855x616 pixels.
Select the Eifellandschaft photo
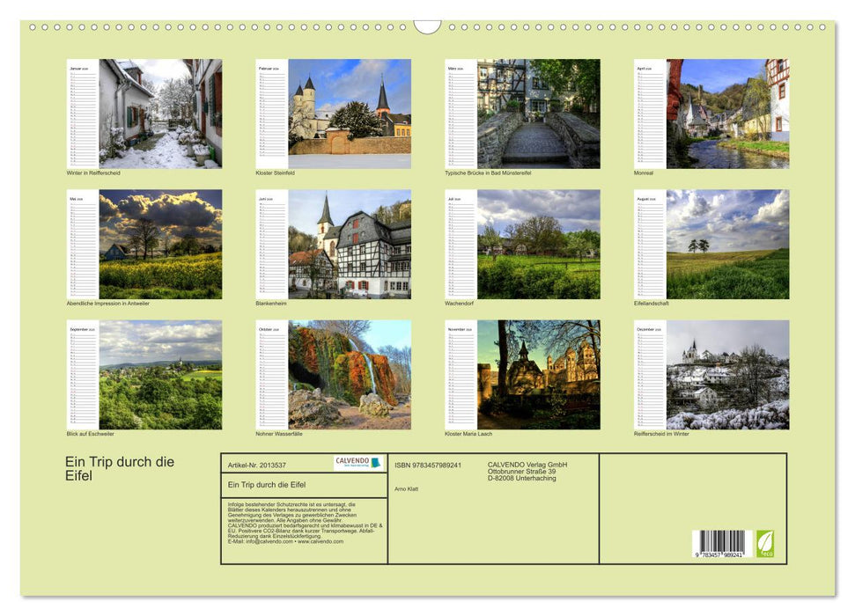pos(727,245)
